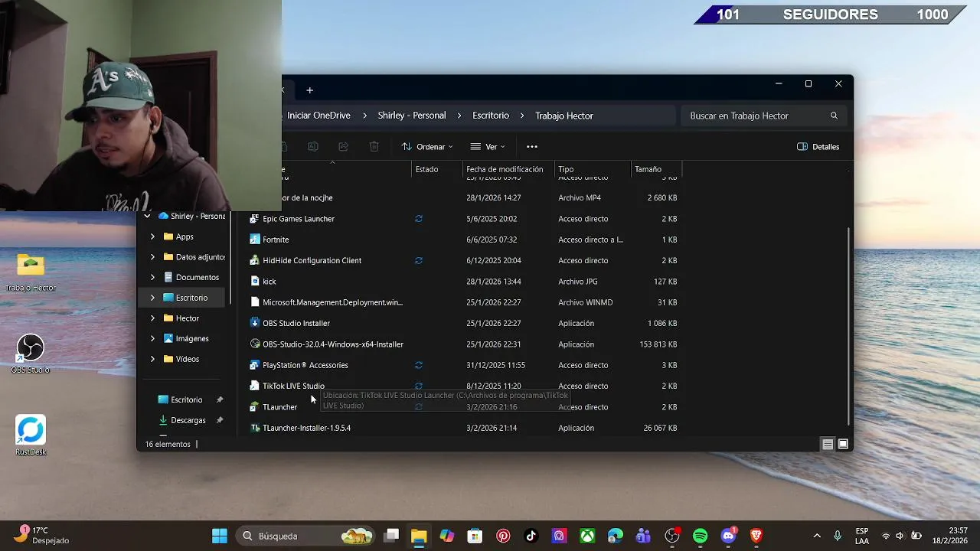Image resolution: width=980 pixels, height=551 pixels.
Task: Open Pinterest from the taskbar
Action: click(x=503, y=536)
